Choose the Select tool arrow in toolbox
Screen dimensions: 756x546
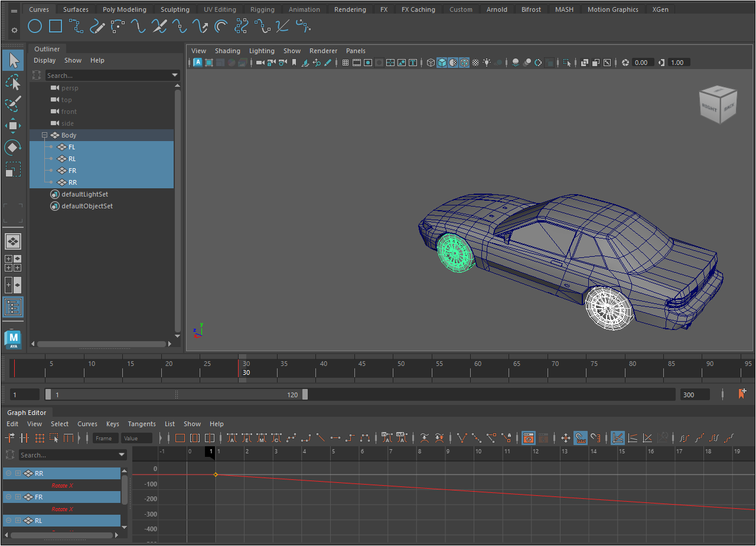[13, 60]
